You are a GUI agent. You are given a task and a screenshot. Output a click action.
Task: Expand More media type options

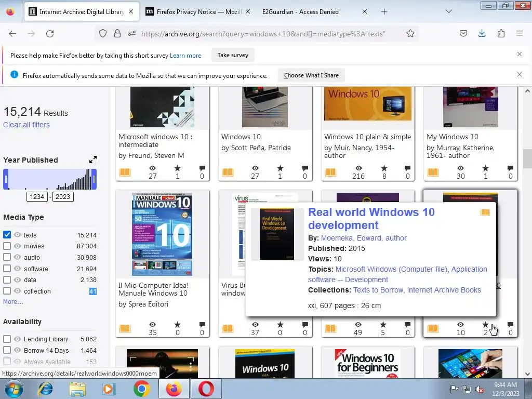pyautogui.click(x=13, y=302)
